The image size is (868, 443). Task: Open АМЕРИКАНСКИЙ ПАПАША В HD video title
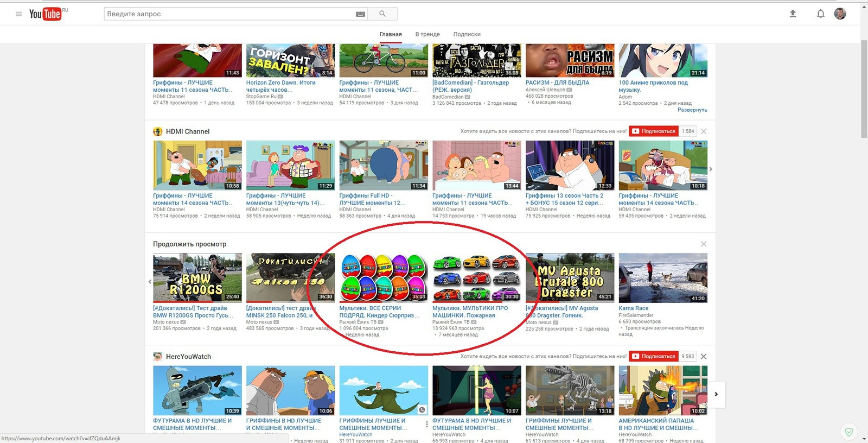pyautogui.click(x=658, y=424)
